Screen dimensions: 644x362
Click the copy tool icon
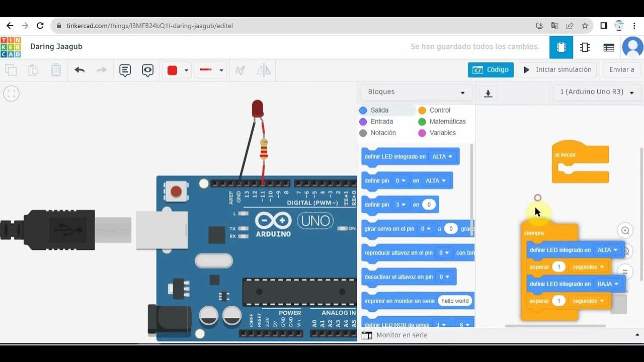(x=11, y=70)
